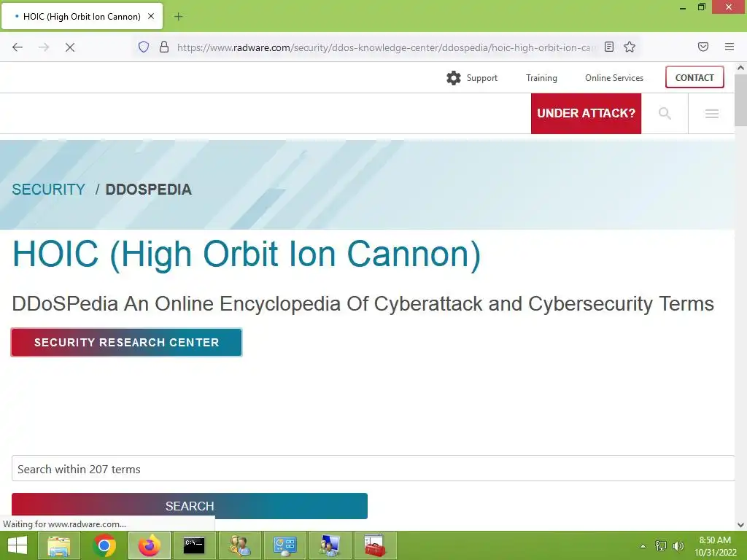
Task: Select the HOIC (High Orbit Ion Cannon) tab
Action: tap(82, 16)
